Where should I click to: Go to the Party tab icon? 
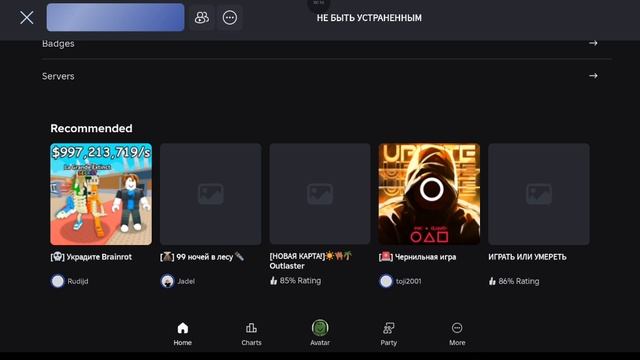tap(389, 328)
